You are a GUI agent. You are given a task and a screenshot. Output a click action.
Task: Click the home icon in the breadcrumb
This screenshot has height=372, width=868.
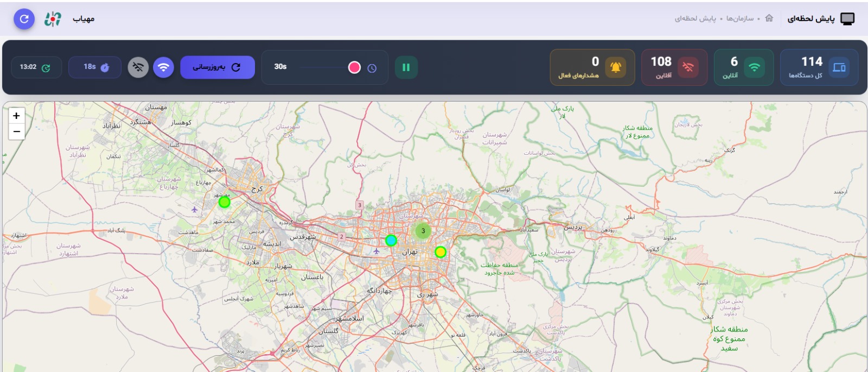(x=769, y=18)
